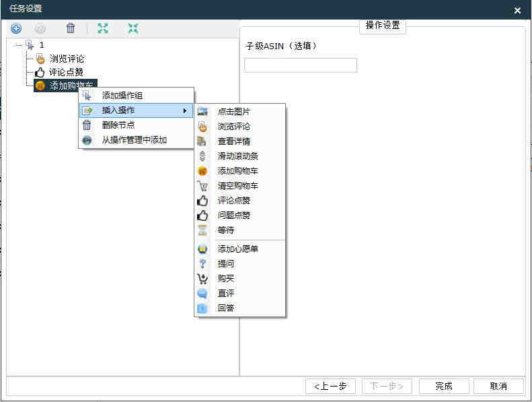
Task: Click the thumbs-up icon beside 问题点赞
Action: click(202, 215)
